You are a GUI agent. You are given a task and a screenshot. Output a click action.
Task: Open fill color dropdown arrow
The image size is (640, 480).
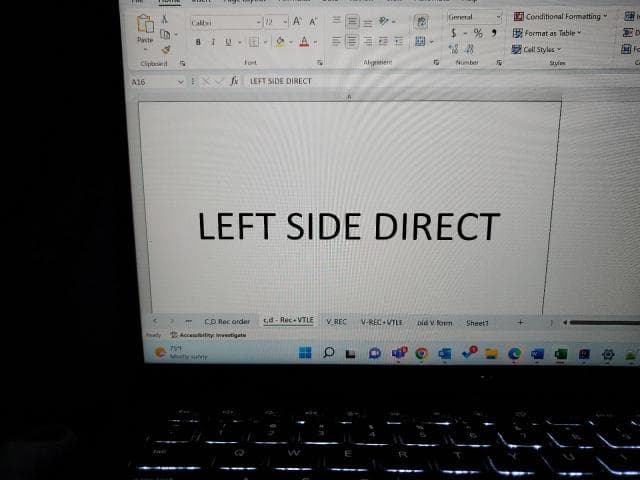tap(291, 42)
